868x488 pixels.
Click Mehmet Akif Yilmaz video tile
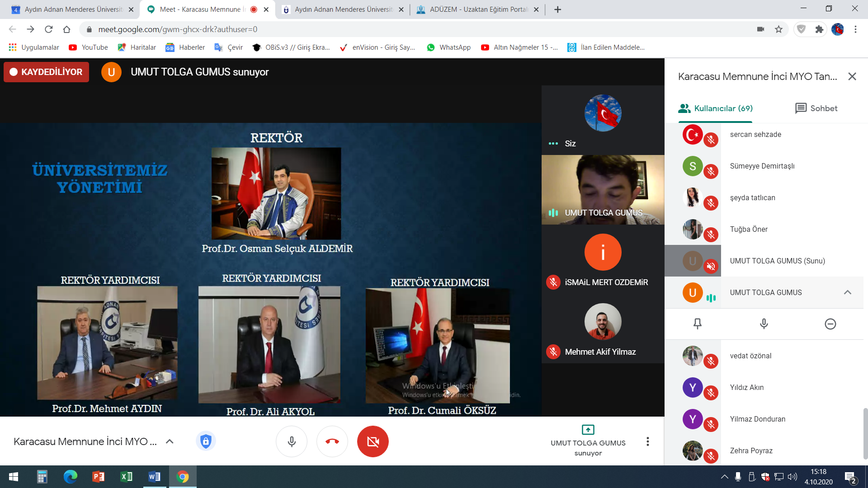coord(603,328)
